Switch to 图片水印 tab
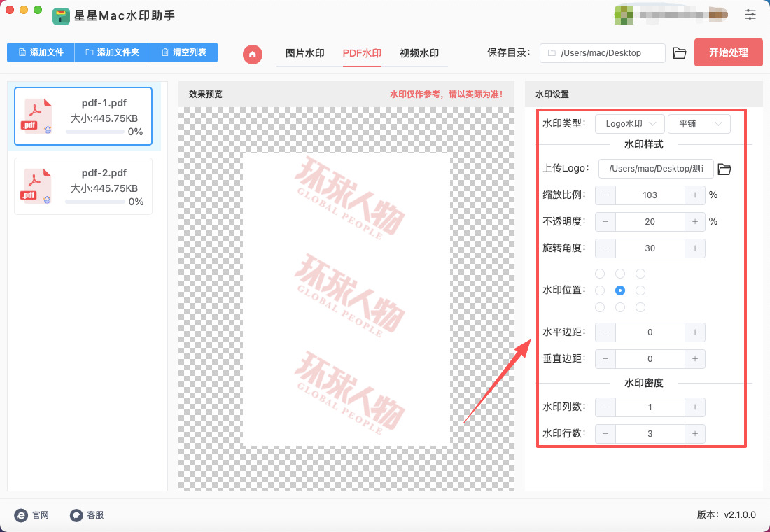770x532 pixels. [x=304, y=53]
